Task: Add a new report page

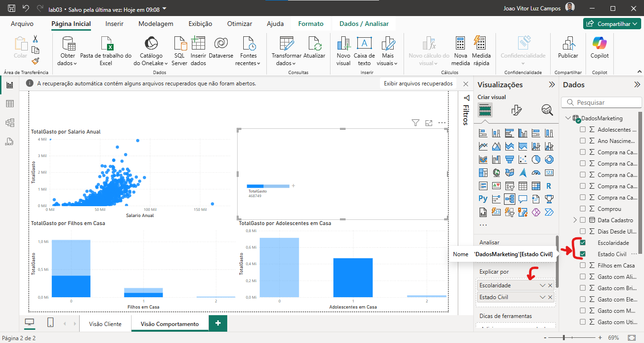Action: [218, 323]
